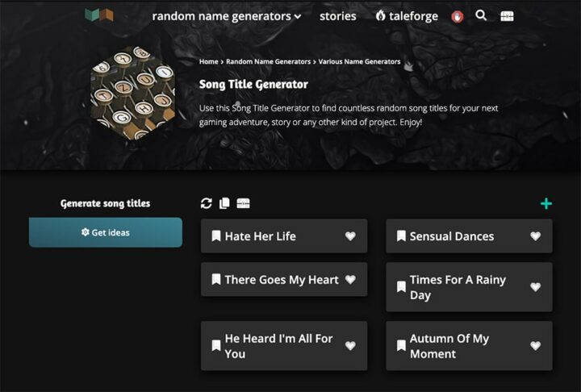Viewport: 581px width, 392px height.
Task: Open the treasure chest icon in header
Action: pyautogui.click(x=507, y=15)
